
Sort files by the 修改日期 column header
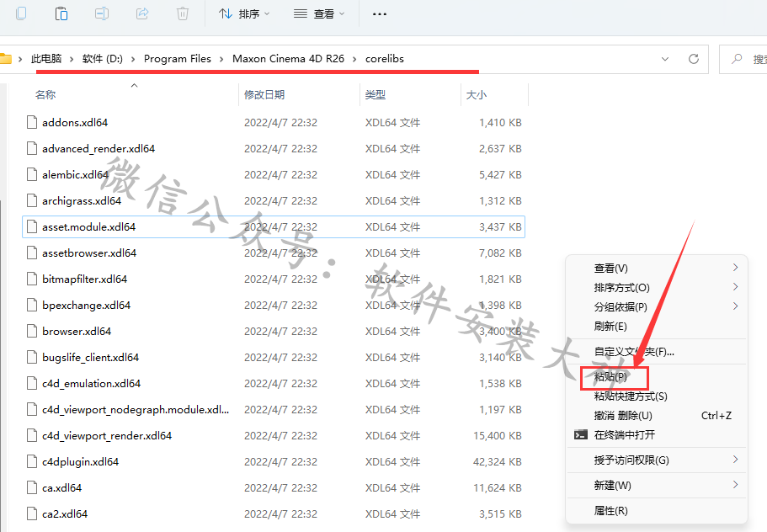(x=264, y=95)
